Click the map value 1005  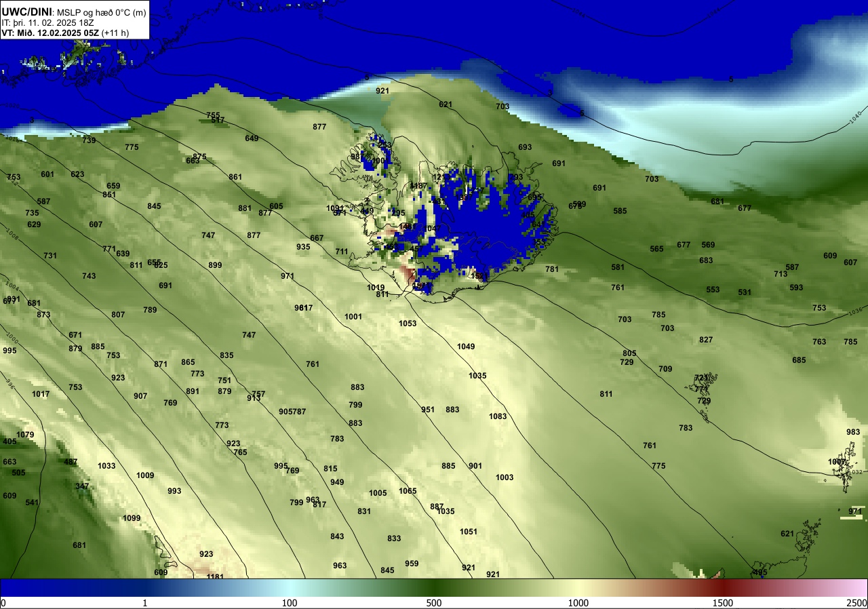(378, 493)
